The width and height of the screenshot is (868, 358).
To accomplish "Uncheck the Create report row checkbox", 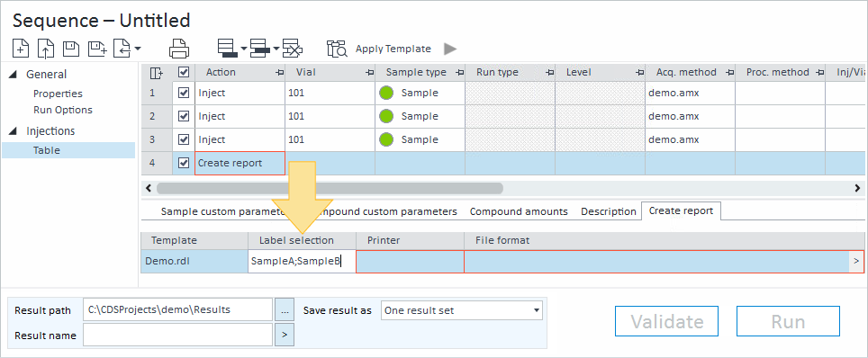I will click(184, 163).
